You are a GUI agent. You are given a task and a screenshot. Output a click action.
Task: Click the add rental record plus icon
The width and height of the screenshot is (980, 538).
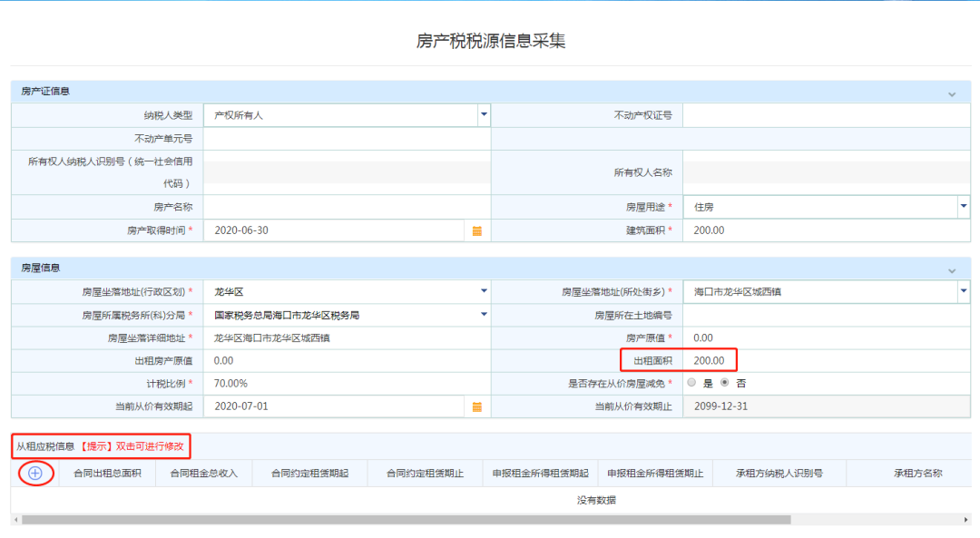pos(35,474)
